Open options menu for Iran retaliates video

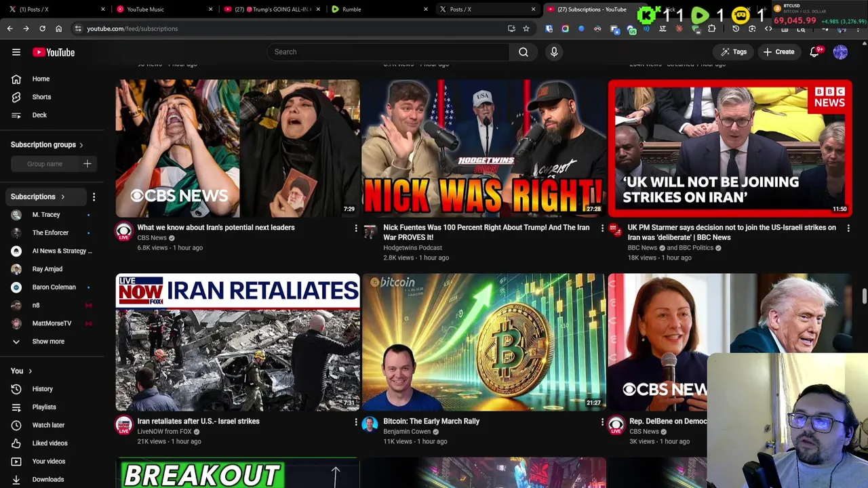click(x=356, y=422)
